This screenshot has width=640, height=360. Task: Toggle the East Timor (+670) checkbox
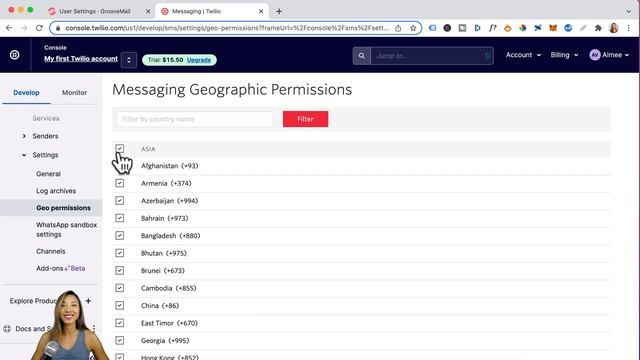point(120,323)
